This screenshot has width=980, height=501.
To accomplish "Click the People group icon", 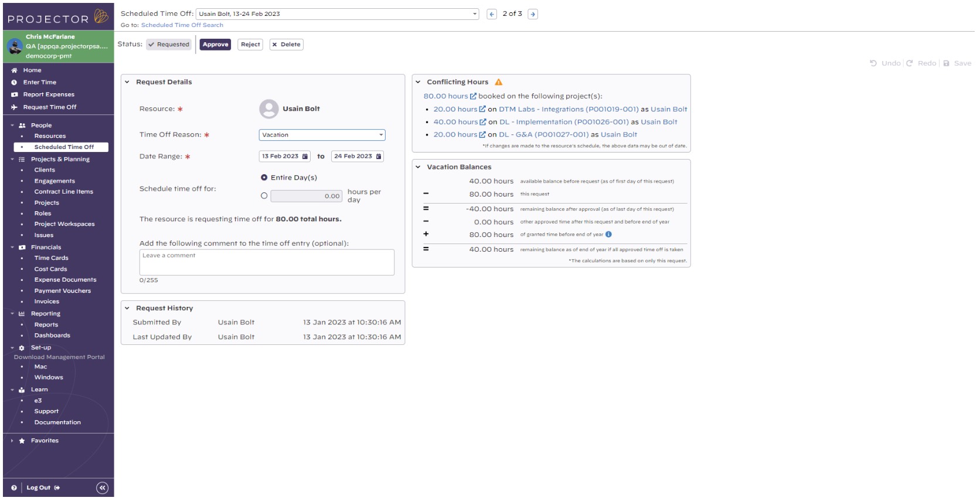I will [22, 126].
